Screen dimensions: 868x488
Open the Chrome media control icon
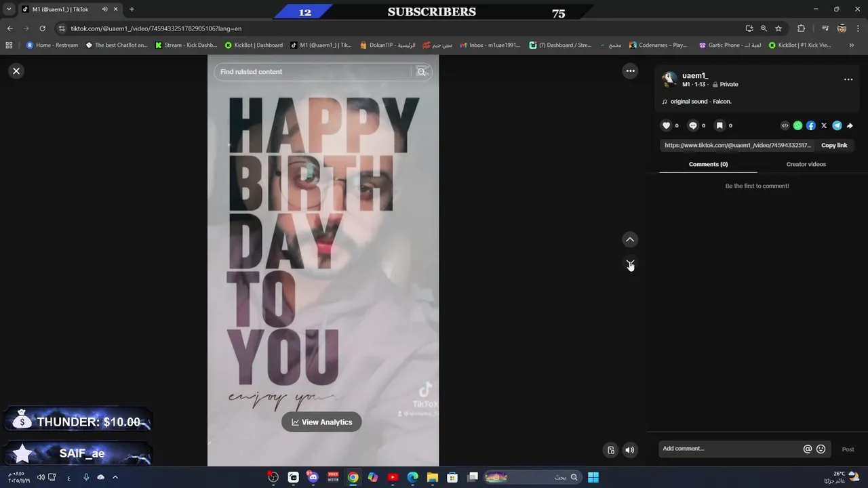coord(825,28)
